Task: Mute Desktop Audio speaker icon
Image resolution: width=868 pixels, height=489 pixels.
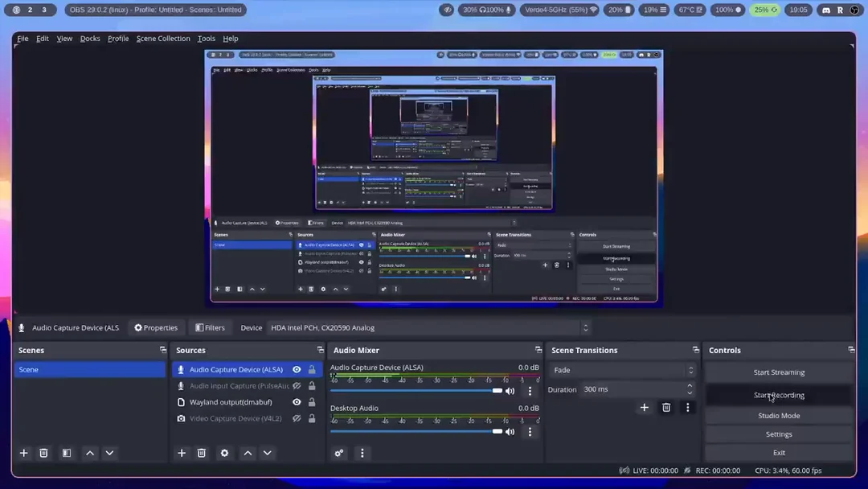Action: pos(510,432)
